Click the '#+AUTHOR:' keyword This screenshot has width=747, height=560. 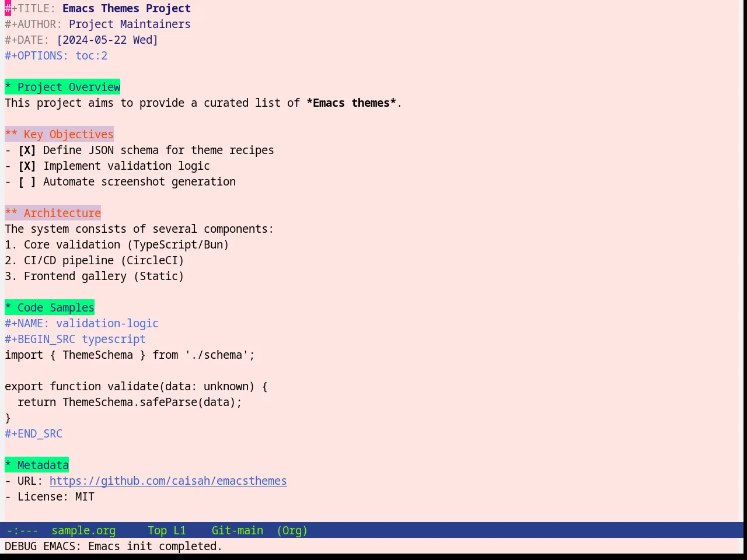tap(33, 24)
